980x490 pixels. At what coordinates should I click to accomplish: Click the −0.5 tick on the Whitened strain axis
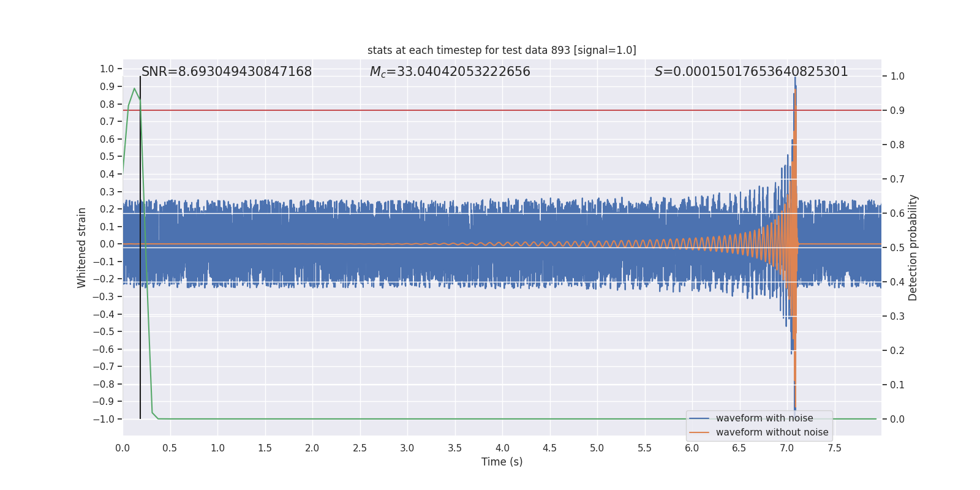point(104,332)
